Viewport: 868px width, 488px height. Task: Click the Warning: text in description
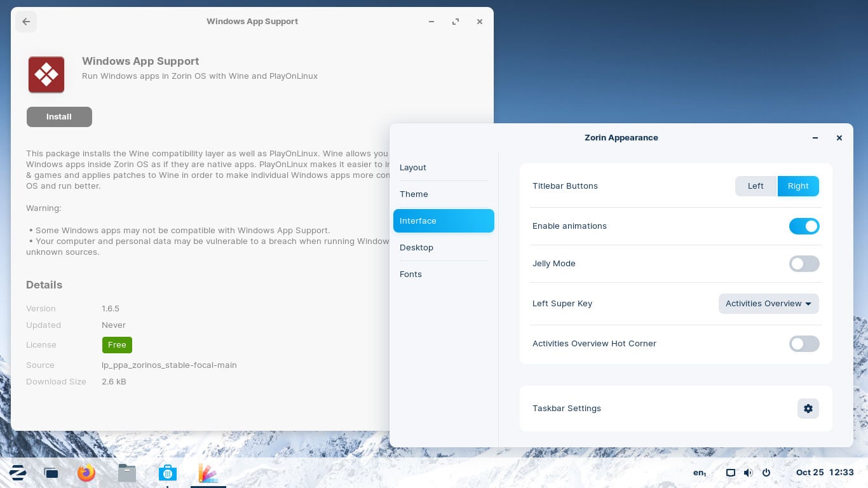click(44, 208)
